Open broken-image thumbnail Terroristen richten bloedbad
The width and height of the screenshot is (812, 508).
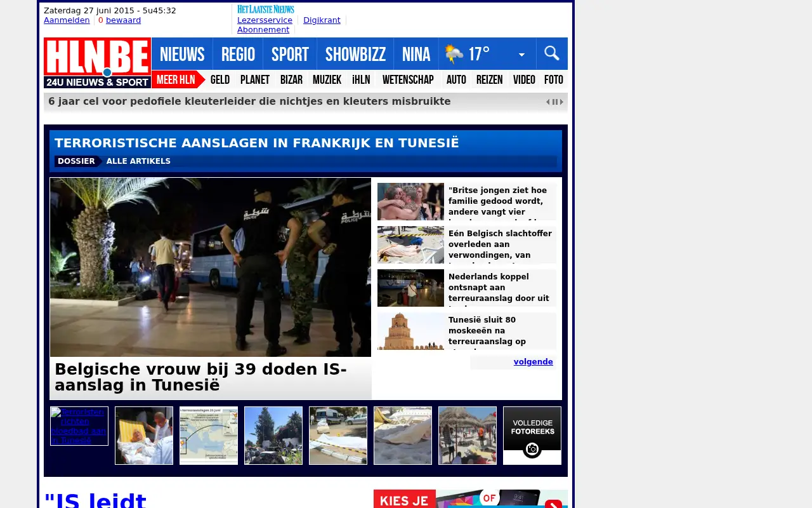pos(79,426)
